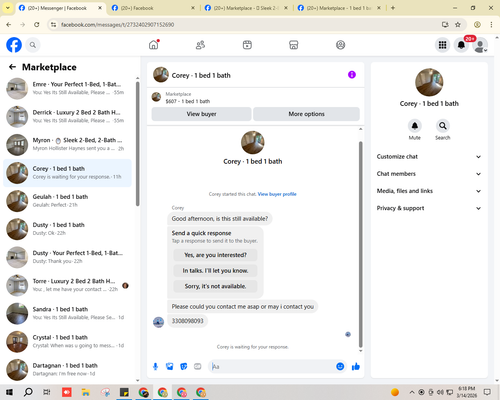This screenshot has height=400, width=500.
Task: Open Geulah 1 bed 1 bath conversation
Action: coord(67,201)
